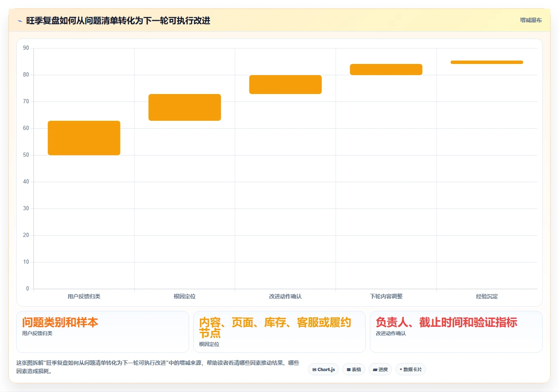Image resolution: width=559 pixels, height=392 pixels.
Task: Click the Chart.js tag chip
Action: point(323,369)
